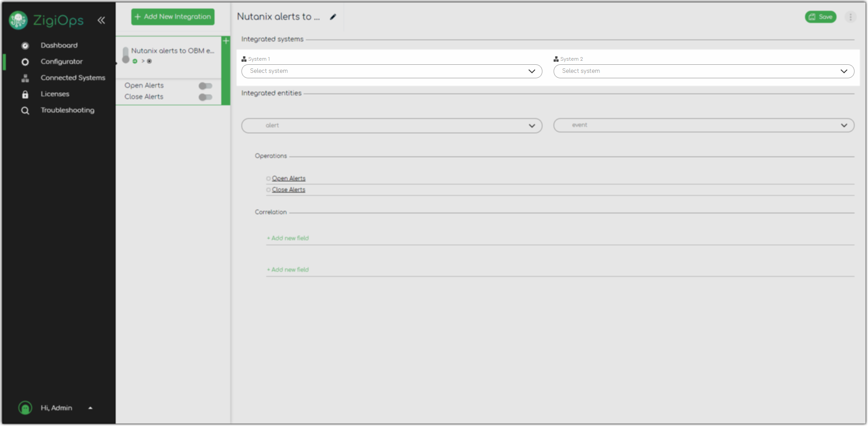
Task: Click the Nutanix alerts to ... title
Action: point(278,17)
